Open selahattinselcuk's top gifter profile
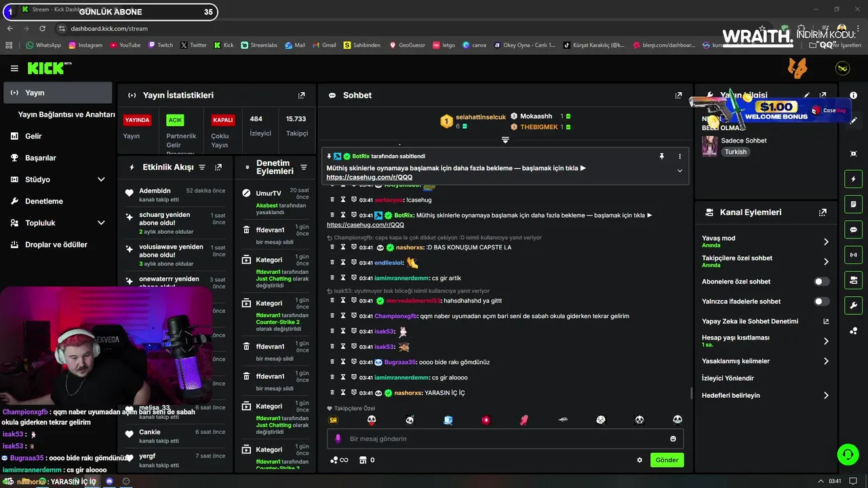Image resolution: width=868 pixels, height=488 pixels. coord(480,117)
